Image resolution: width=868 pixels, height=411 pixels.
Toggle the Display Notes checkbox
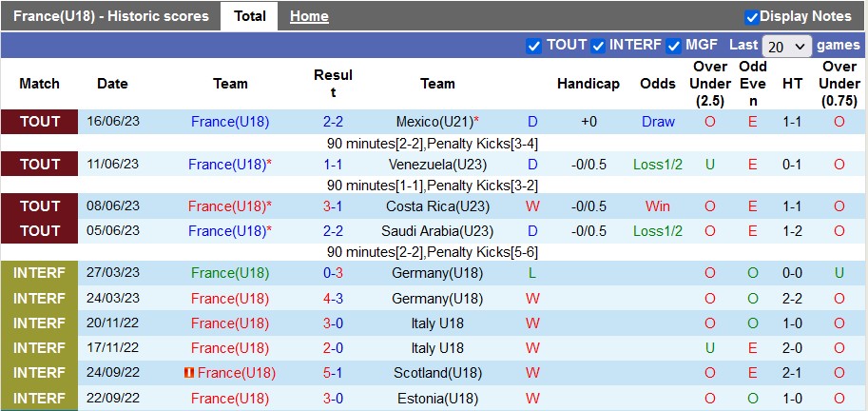[752, 16]
